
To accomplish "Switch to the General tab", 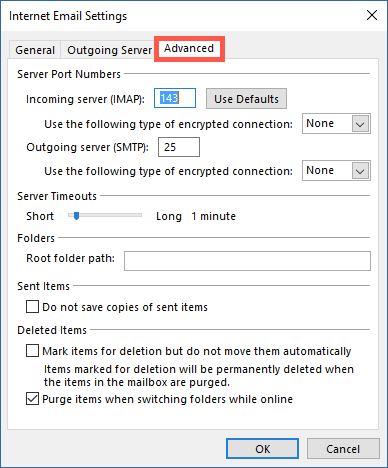I will (x=35, y=50).
